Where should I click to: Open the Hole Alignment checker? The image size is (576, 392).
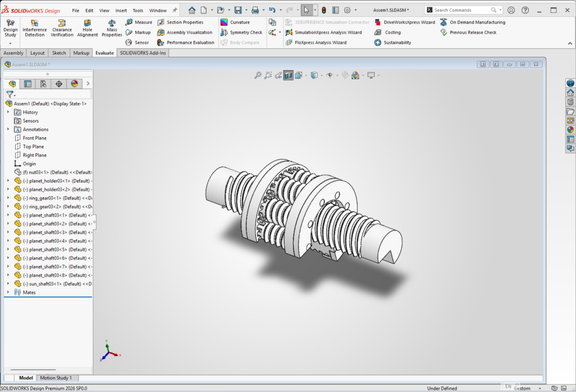(x=87, y=27)
